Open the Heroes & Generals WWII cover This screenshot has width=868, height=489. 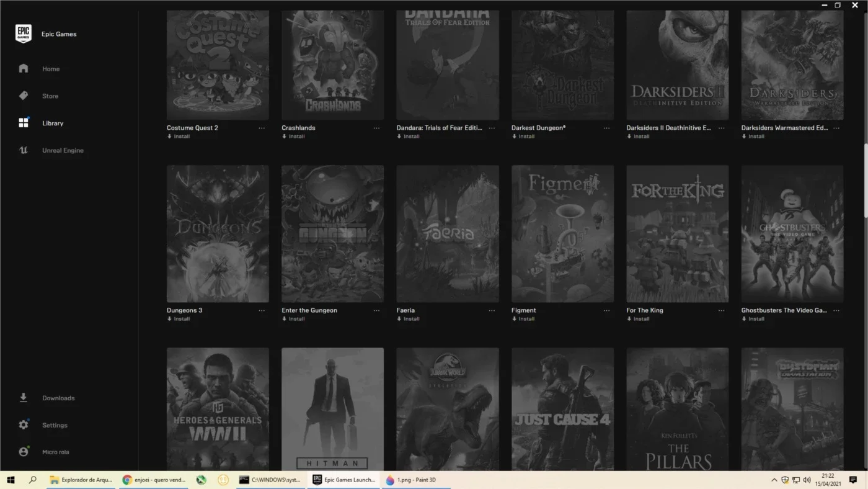point(218,409)
